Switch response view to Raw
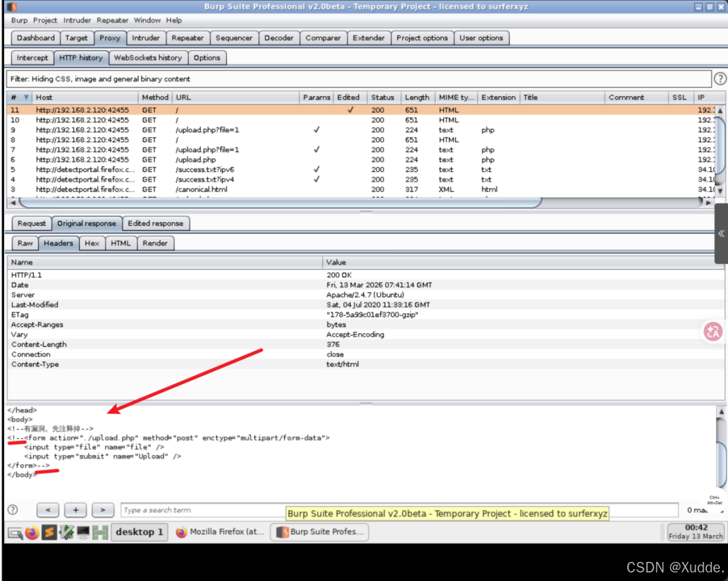The height and width of the screenshot is (581, 728). tap(25, 243)
